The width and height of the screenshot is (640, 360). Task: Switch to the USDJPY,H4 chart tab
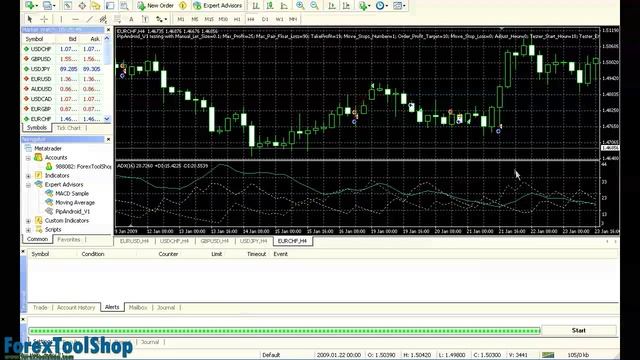coord(253,241)
